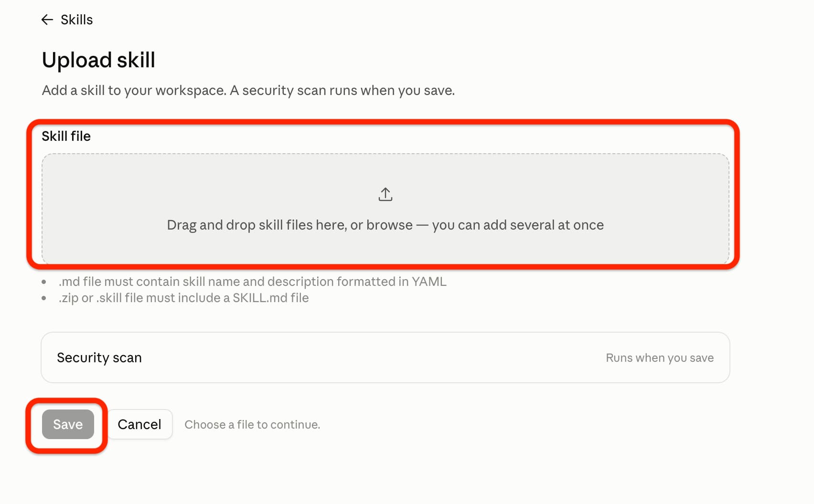Click the greyed-out Save button
The image size is (814, 504).
68,424
